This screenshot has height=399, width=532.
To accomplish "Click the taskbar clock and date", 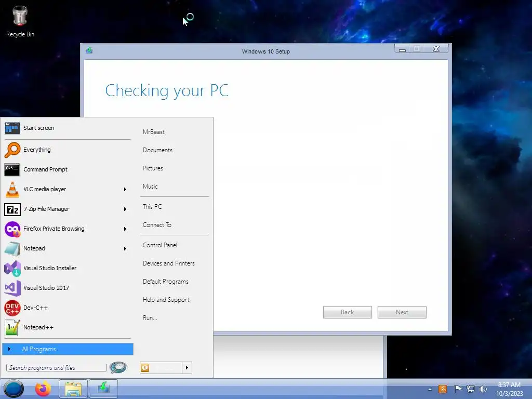I will 509,389.
